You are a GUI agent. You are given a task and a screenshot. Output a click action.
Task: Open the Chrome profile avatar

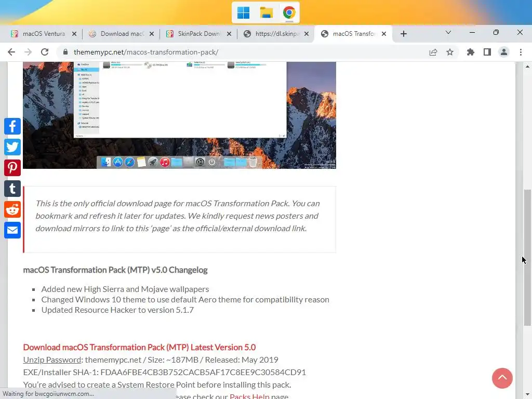[x=504, y=52]
